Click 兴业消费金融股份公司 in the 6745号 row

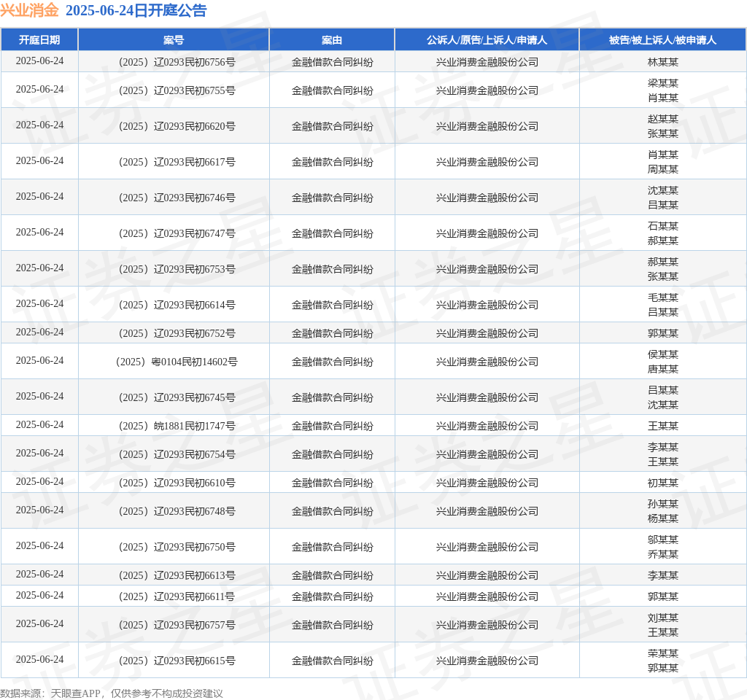point(487,397)
